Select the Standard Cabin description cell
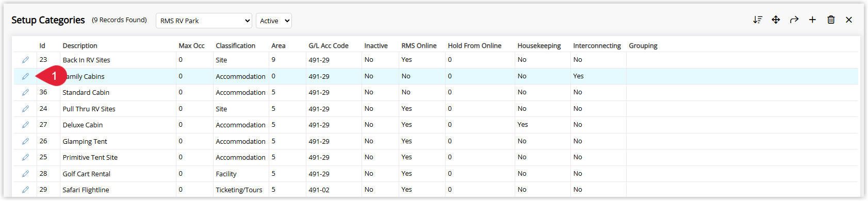868x201 pixels. [x=86, y=92]
